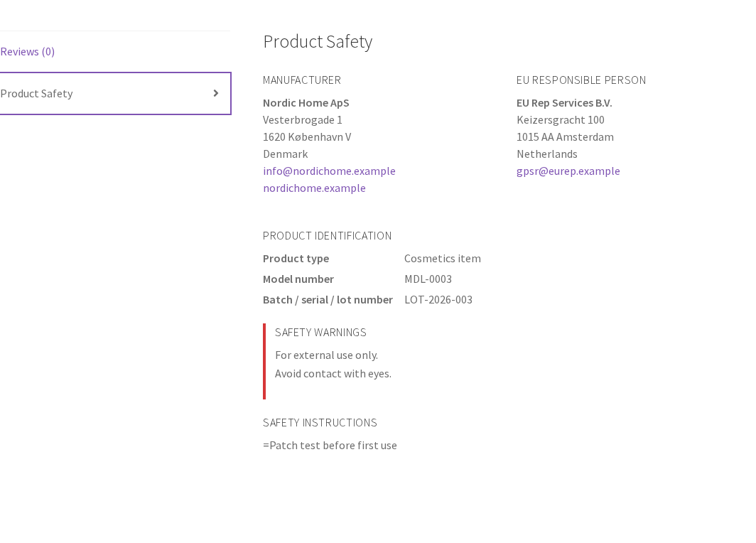This screenshot has height=543, width=756.
Task: Click the SAFETY INSTRUCTIONS heading
Action: pyautogui.click(x=320, y=423)
